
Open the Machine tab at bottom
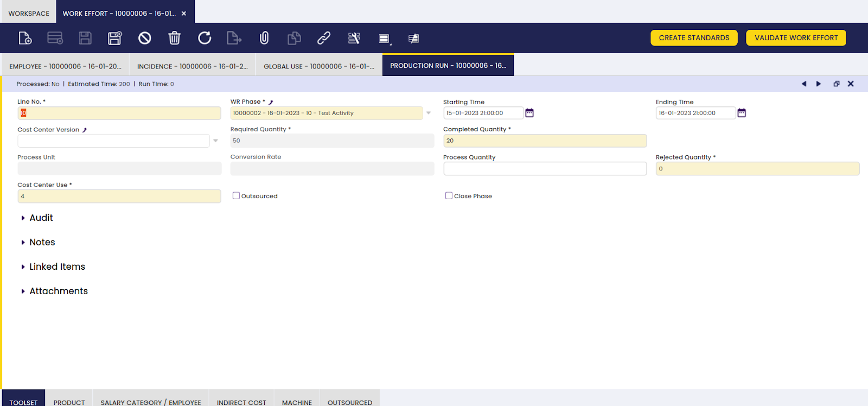click(297, 402)
